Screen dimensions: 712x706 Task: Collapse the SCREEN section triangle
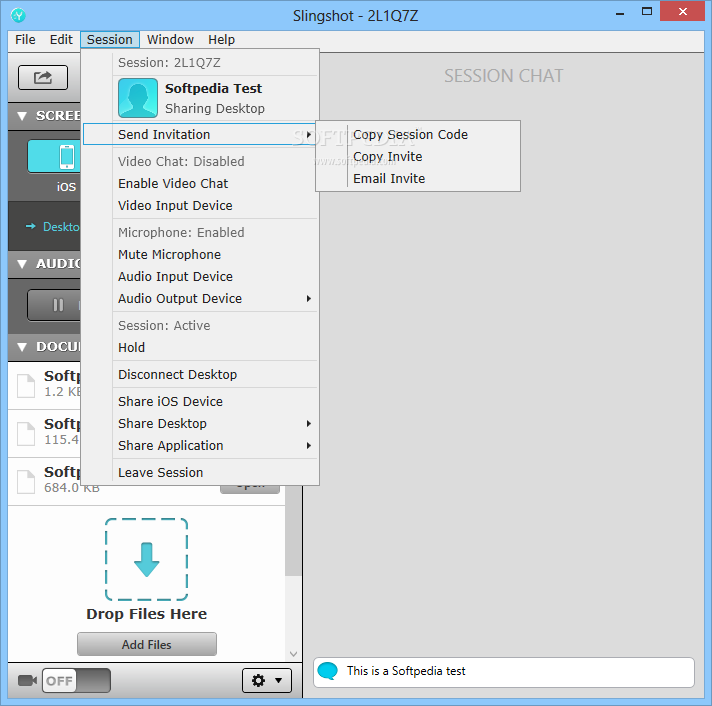[x=22, y=116]
